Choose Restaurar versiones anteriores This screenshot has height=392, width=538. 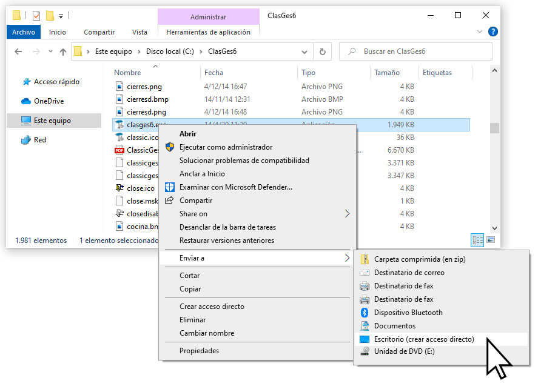(x=258, y=241)
